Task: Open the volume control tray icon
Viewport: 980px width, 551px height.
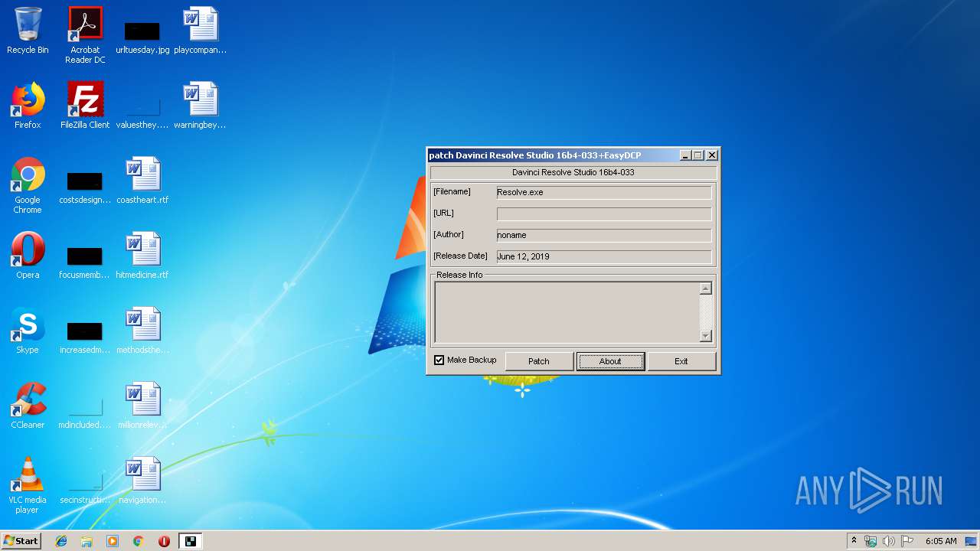Action: [x=889, y=541]
